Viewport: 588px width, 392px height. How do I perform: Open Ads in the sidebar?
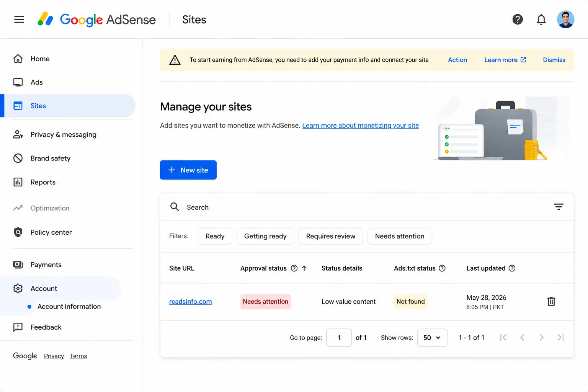(x=37, y=82)
